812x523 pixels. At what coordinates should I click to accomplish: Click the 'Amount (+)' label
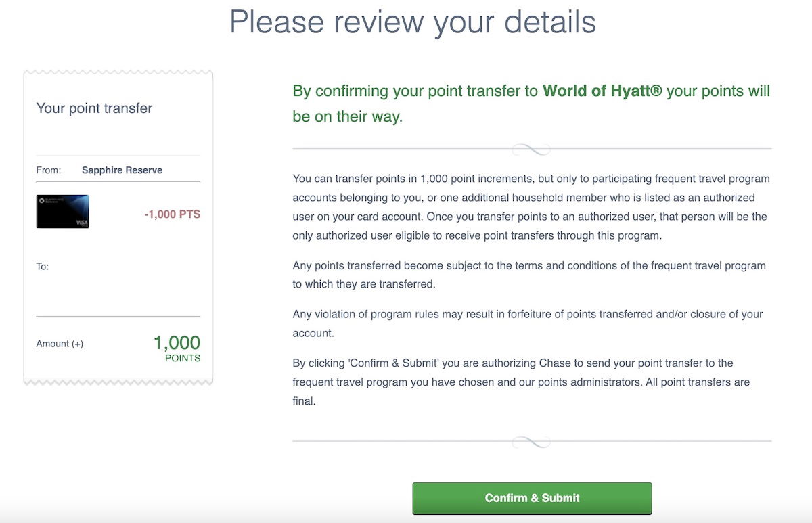tap(60, 344)
